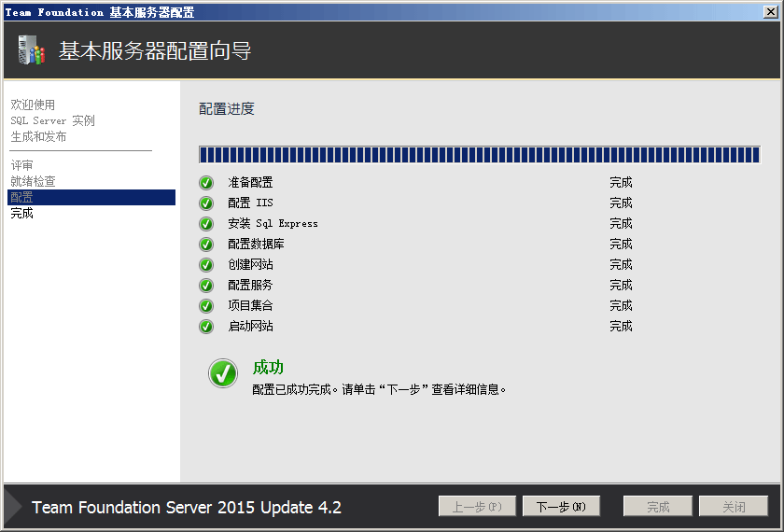Screen dimensions: 784x532
Task: Click green check icon beside 项目集合
Action: point(206,306)
